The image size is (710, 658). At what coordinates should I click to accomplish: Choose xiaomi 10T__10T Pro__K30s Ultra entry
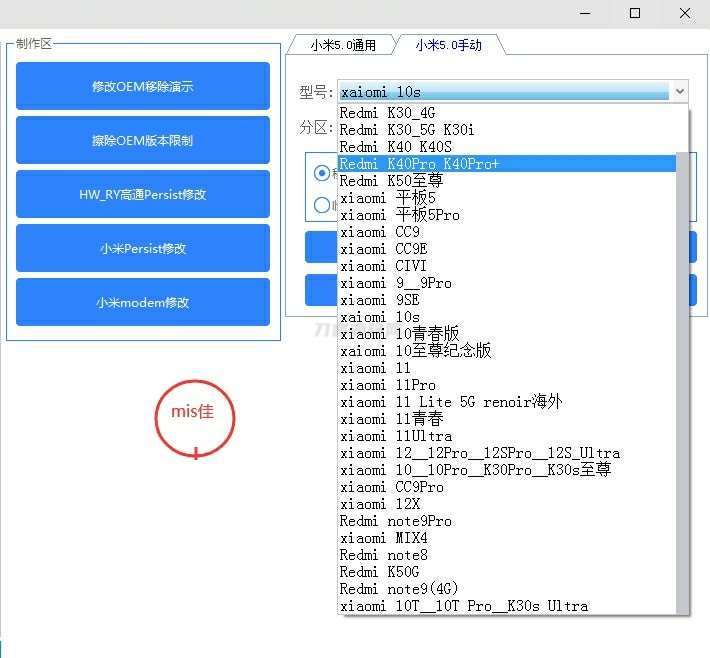464,606
